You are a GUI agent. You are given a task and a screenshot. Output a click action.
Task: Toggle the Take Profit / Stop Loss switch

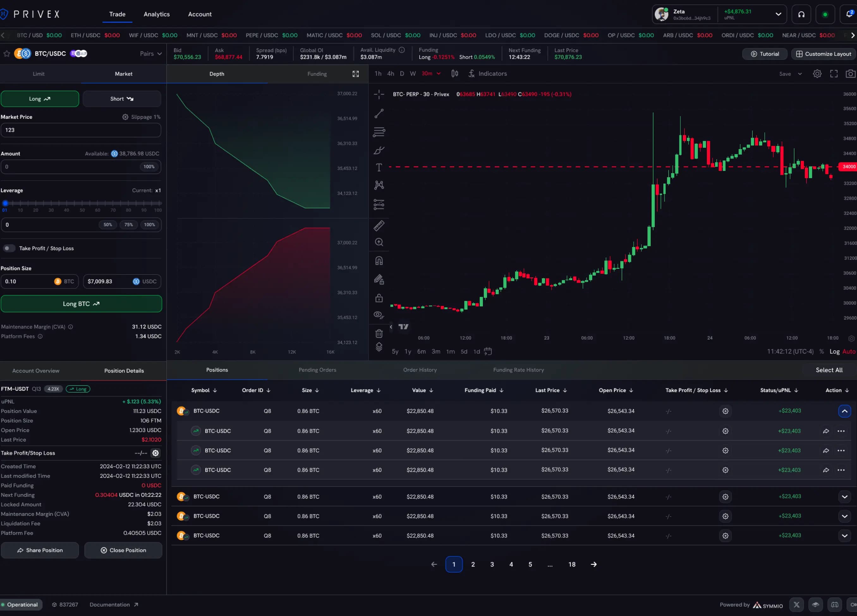(9, 248)
